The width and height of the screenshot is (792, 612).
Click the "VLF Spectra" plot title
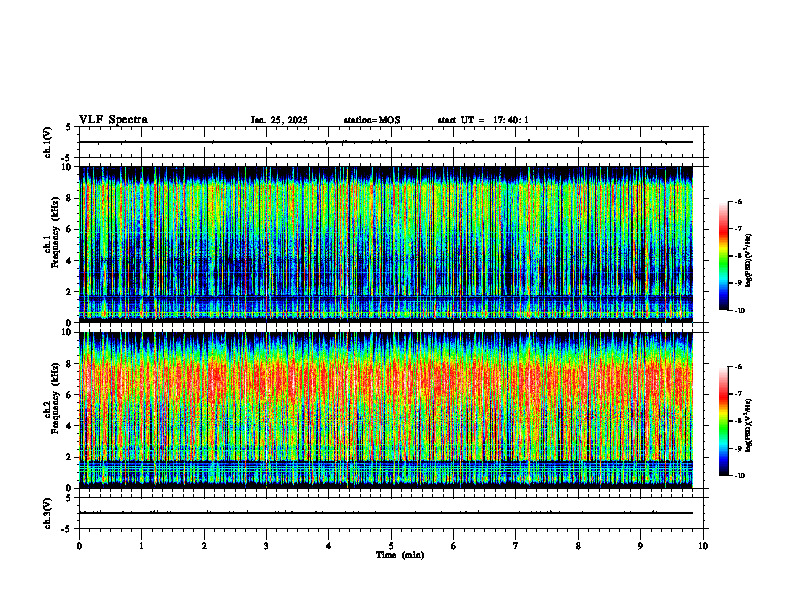tap(113, 120)
